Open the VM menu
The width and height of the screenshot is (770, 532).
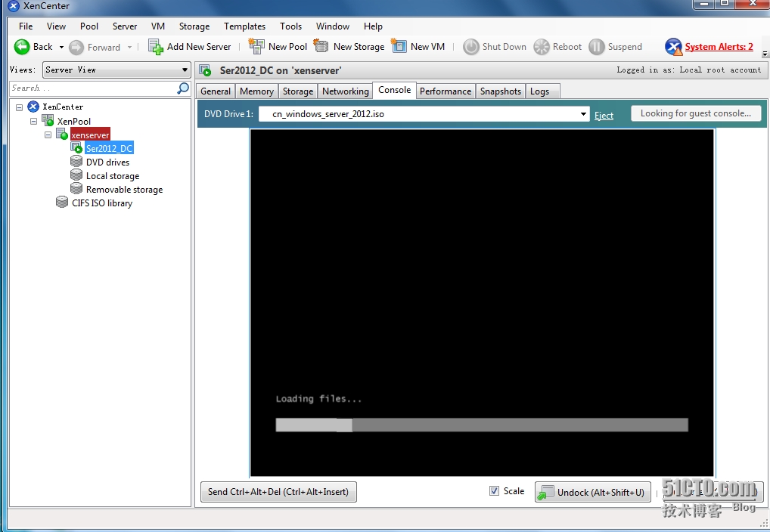pos(157,26)
